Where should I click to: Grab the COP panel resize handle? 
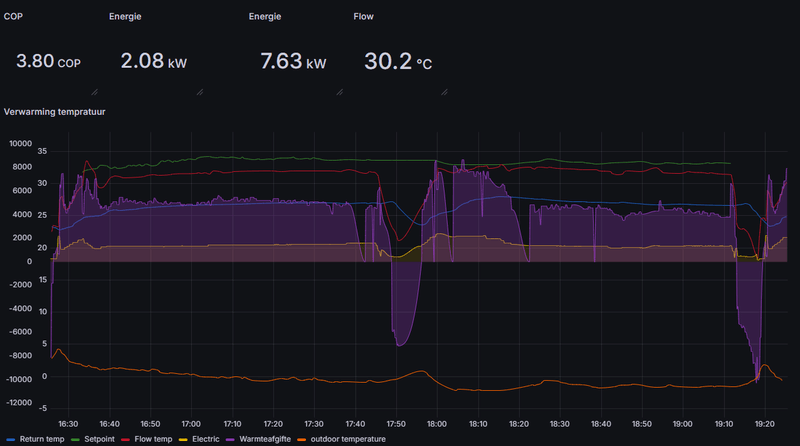click(94, 92)
